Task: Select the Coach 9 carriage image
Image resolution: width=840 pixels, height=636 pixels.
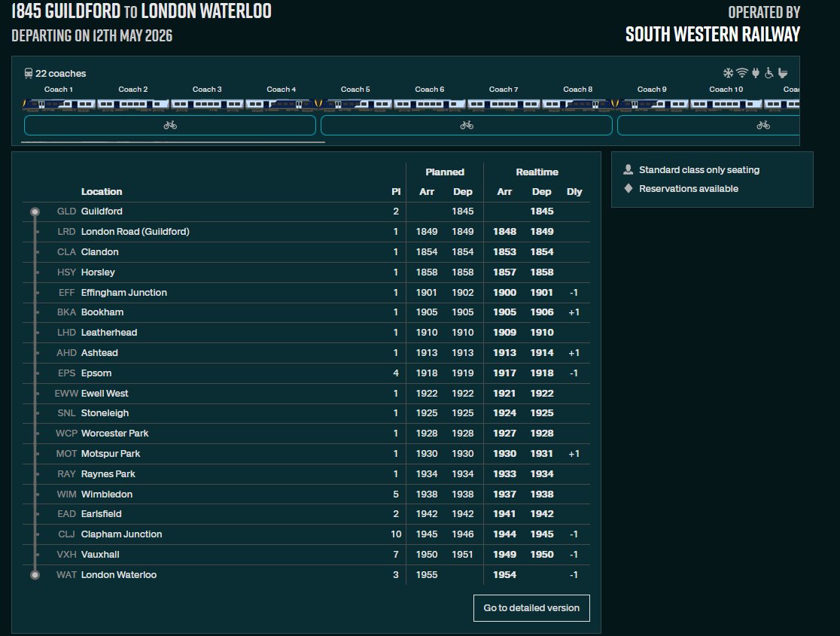Action: coord(652,104)
